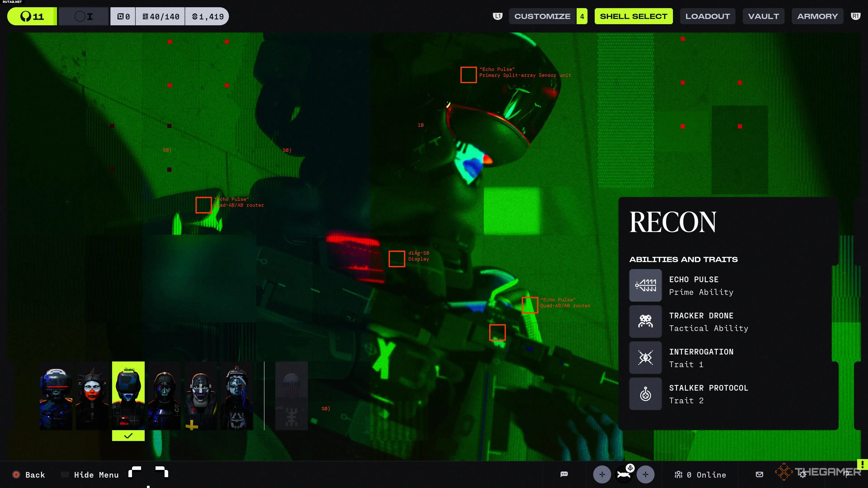Add a squad member via left plus
868x488 pixels.
(602, 474)
